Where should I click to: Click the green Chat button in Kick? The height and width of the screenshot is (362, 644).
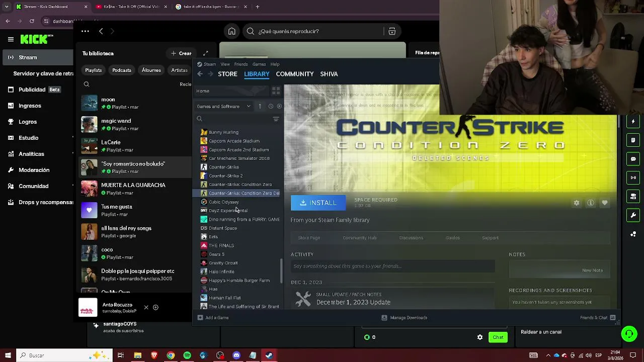coord(498,337)
